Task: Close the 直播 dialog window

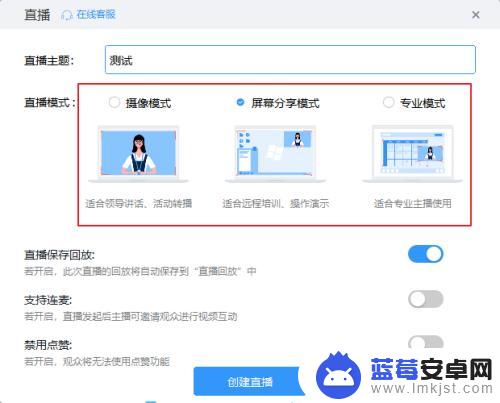Action: (476, 15)
